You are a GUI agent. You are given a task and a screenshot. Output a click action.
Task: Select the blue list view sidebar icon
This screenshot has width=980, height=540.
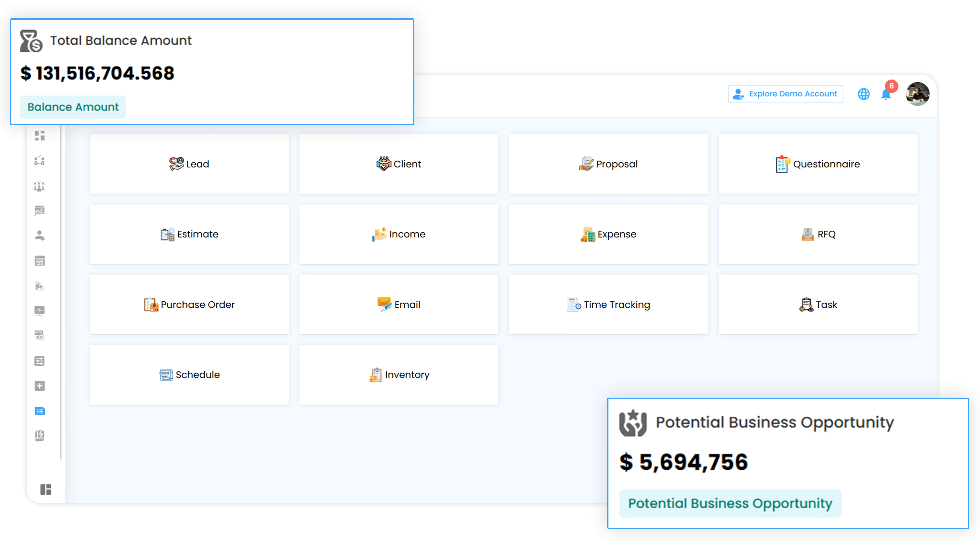pyautogui.click(x=40, y=411)
